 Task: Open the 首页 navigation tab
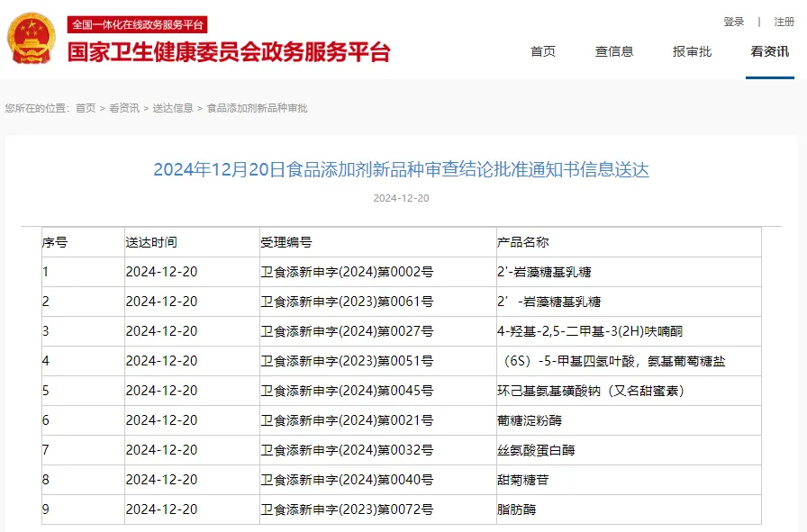[x=543, y=51]
